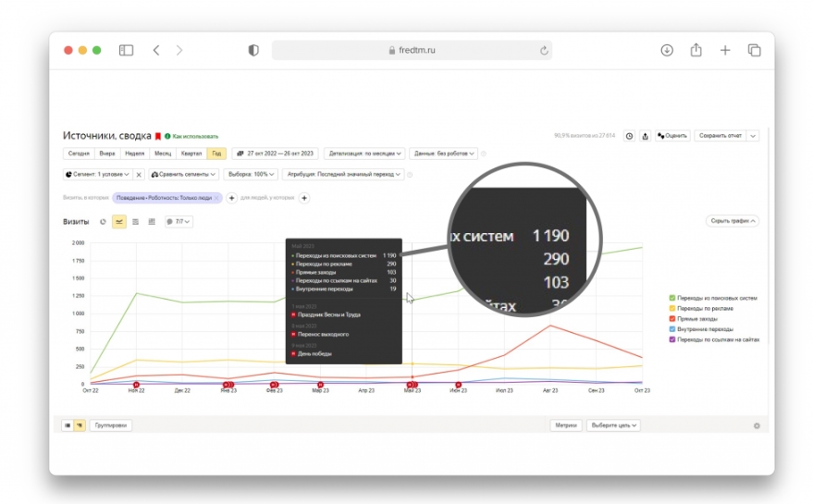Viewport: 813px width, 504px height.
Task: Open the "Сегмент: 1 условие" dropdown
Action: tap(97, 174)
